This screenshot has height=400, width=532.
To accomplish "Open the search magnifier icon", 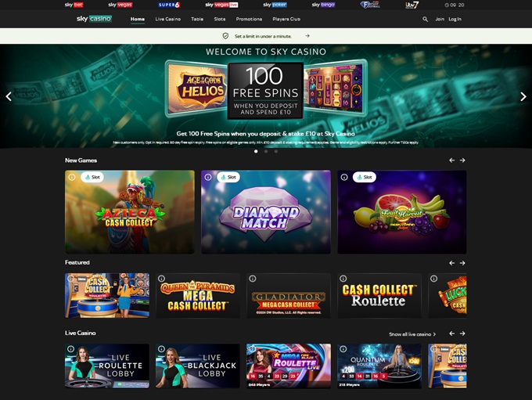I will click(425, 20).
